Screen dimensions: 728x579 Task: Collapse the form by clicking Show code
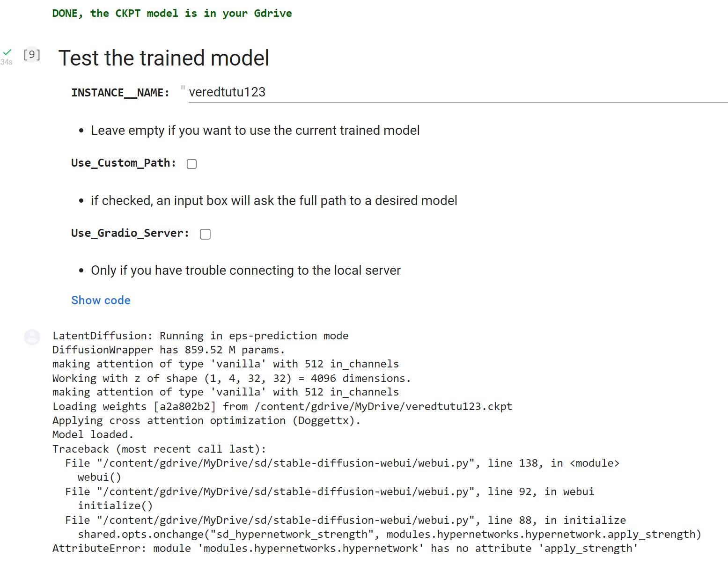101,300
